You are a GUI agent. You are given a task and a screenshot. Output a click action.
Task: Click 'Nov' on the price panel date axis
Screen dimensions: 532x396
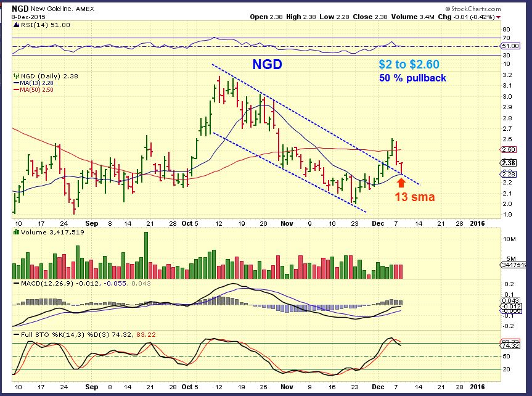pyautogui.click(x=287, y=223)
